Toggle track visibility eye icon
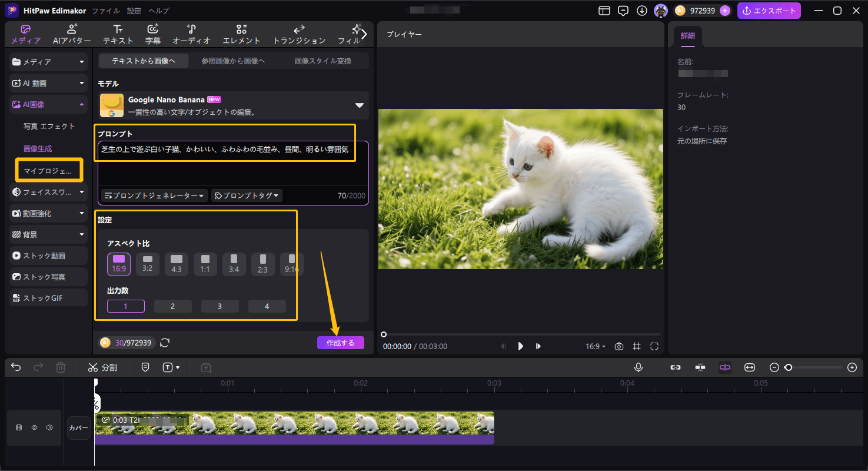868x471 pixels. [34, 427]
